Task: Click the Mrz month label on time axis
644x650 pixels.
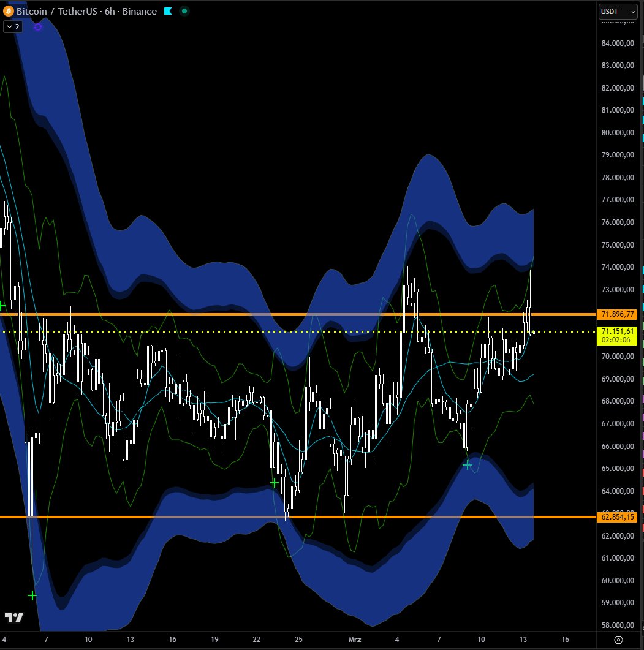Action: coord(355,640)
